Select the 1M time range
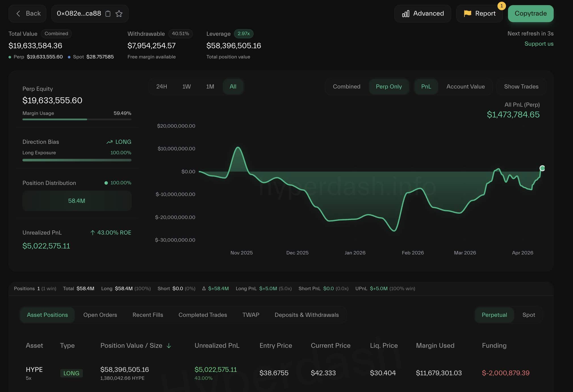Image resolution: width=573 pixels, height=392 pixels. pyautogui.click(x=210, y=87)
